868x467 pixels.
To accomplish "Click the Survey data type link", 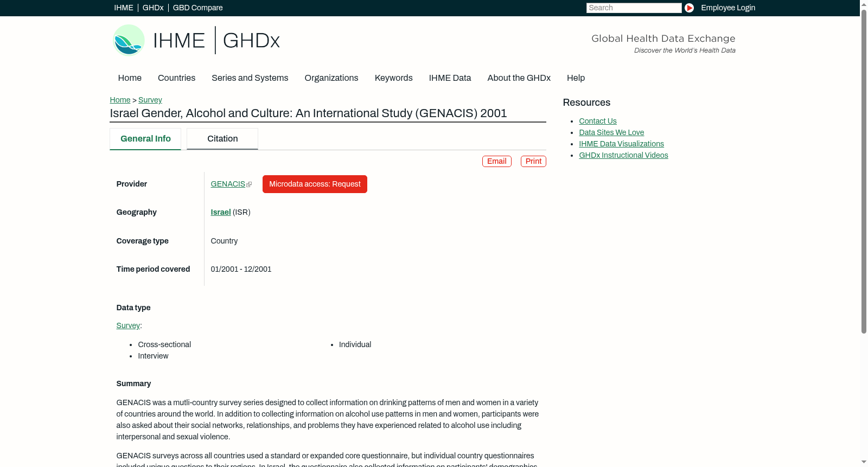I will tap(128, 325).
